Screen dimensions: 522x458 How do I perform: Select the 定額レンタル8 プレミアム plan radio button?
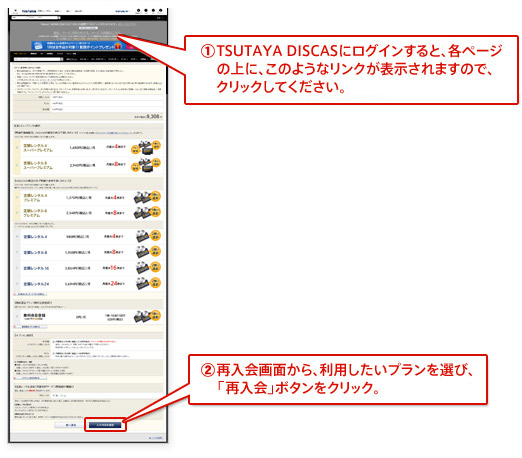17,213
